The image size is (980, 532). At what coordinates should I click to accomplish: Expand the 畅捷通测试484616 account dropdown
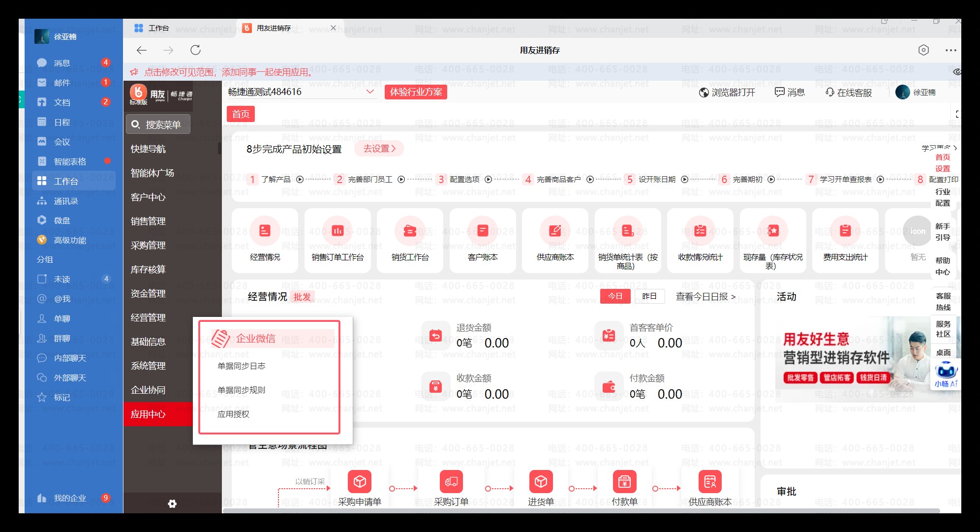tap(370, 92)
